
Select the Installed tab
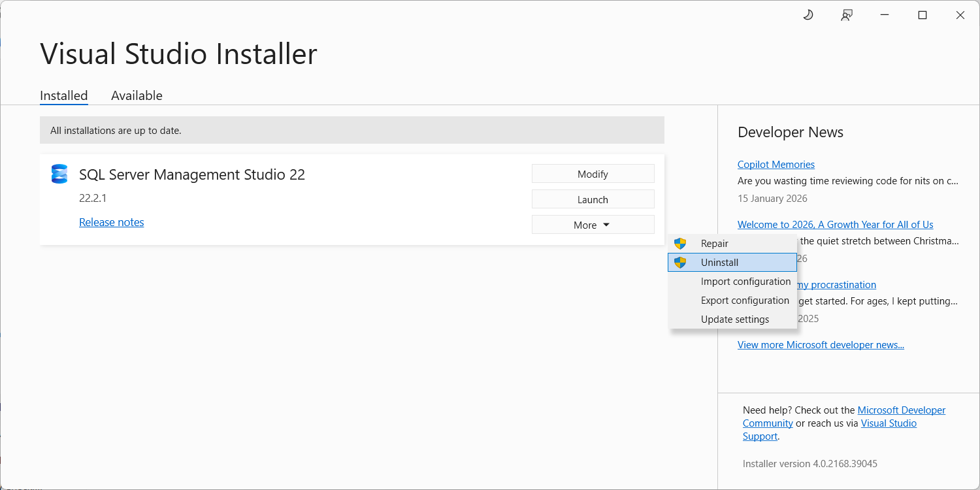(64, 95)
